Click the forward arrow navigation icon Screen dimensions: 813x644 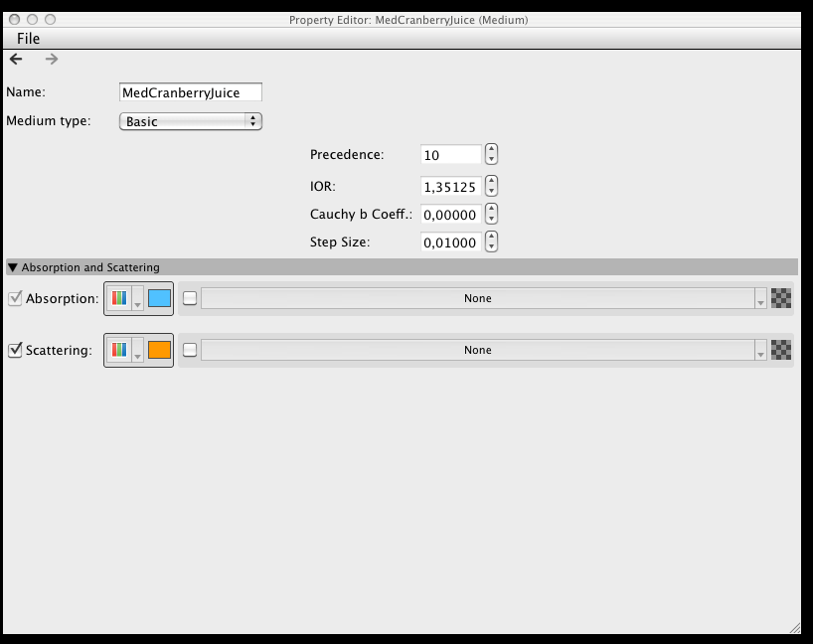(x=52, y=60)
